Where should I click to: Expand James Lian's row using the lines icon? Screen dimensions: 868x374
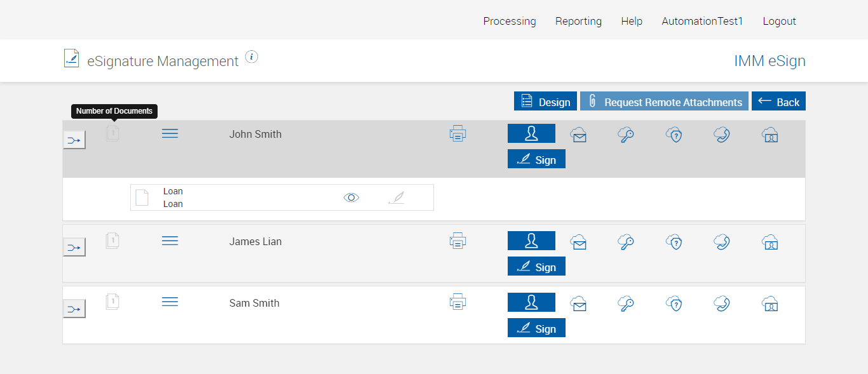[170, 241]
